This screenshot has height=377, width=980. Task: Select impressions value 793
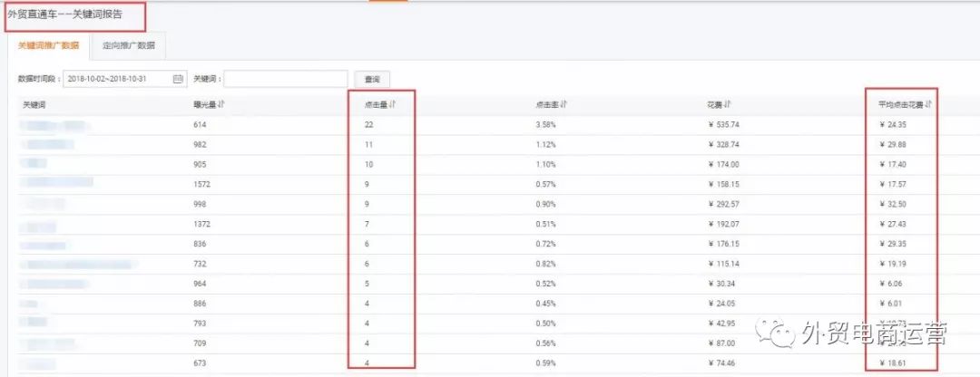pyautogui.click(x=200, y=324)
